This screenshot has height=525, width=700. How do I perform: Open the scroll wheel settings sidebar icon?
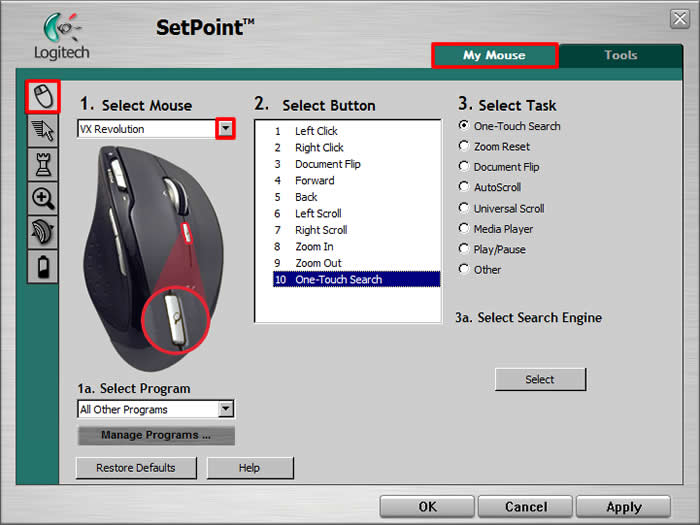click(x=43, y=232)
